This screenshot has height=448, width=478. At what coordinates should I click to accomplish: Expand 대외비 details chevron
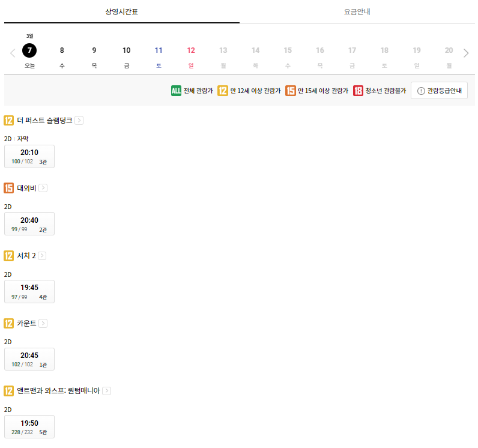coord(43,188)
